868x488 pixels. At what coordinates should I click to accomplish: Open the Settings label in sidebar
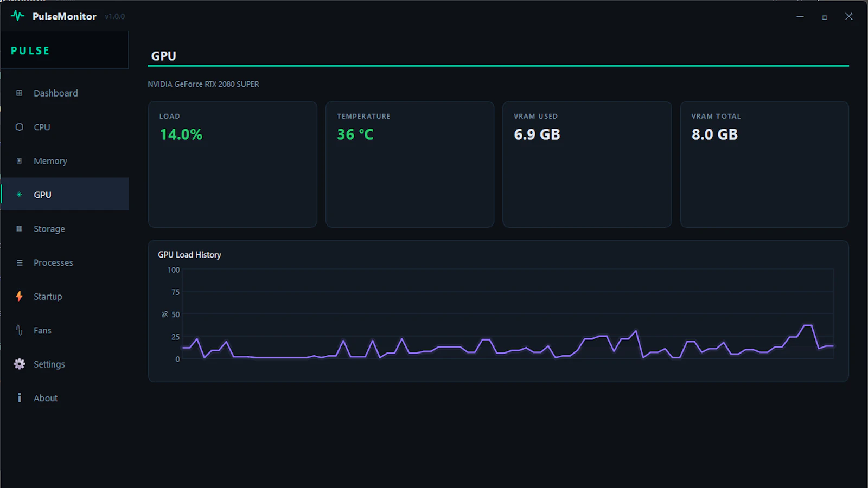(49, 364)
